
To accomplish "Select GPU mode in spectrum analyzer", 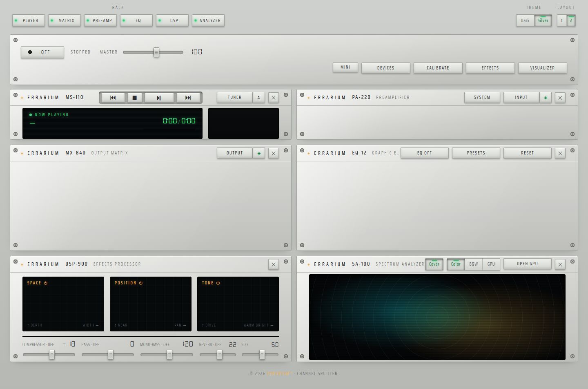I will [x=491, y=264].
